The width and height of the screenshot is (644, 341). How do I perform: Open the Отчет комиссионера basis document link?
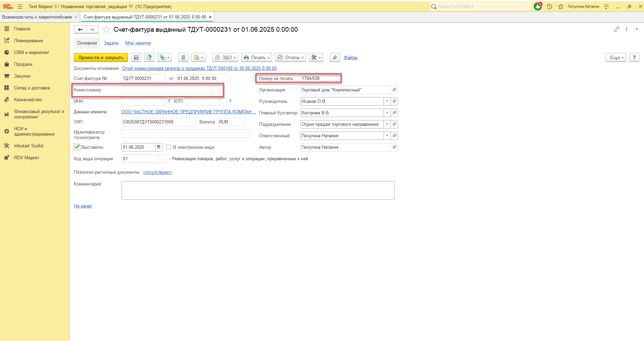pos(199,68)
